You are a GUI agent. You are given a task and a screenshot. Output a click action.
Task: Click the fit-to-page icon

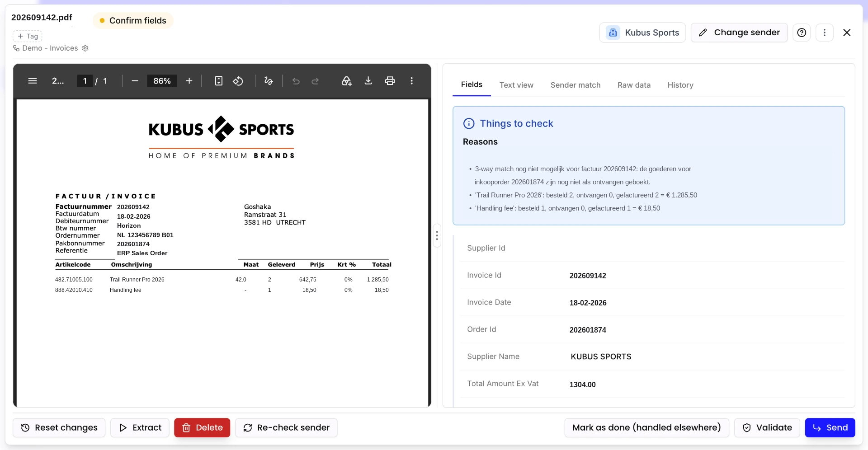pos(219,81)
